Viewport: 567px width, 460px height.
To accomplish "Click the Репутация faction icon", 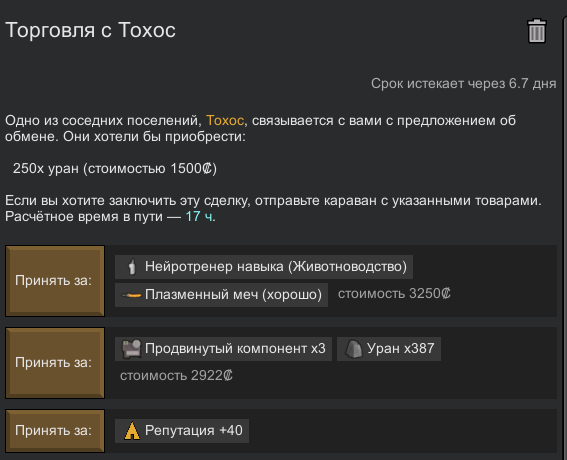I will [x=132, y=431].
